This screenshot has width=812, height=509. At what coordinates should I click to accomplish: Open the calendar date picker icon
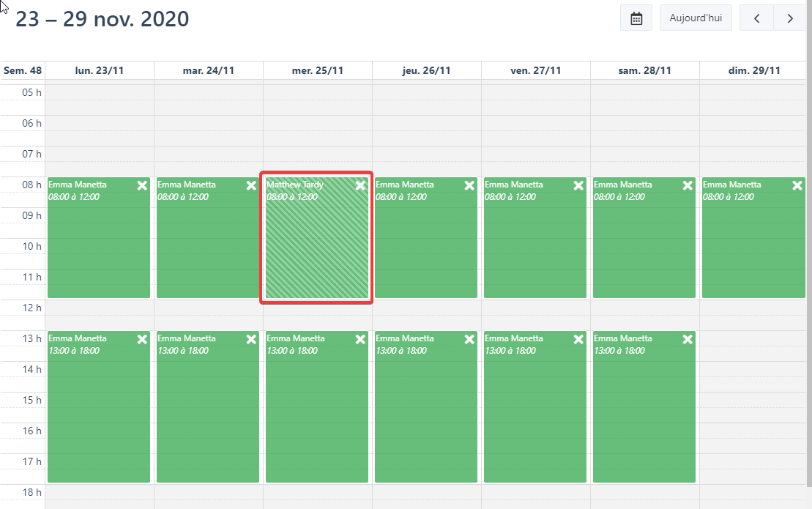(636, 18)
